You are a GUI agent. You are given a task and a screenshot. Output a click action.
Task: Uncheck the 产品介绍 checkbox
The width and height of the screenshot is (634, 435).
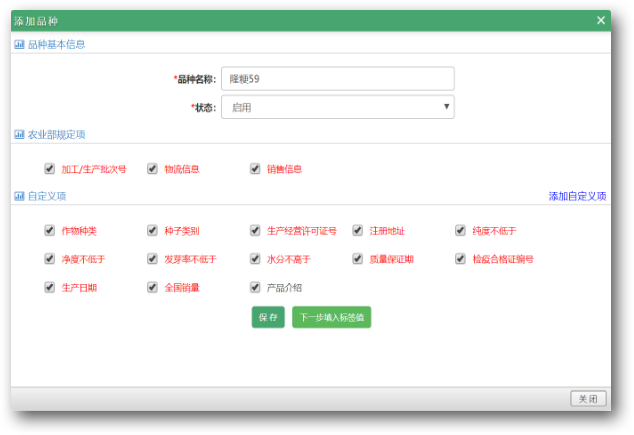[255, 287]
